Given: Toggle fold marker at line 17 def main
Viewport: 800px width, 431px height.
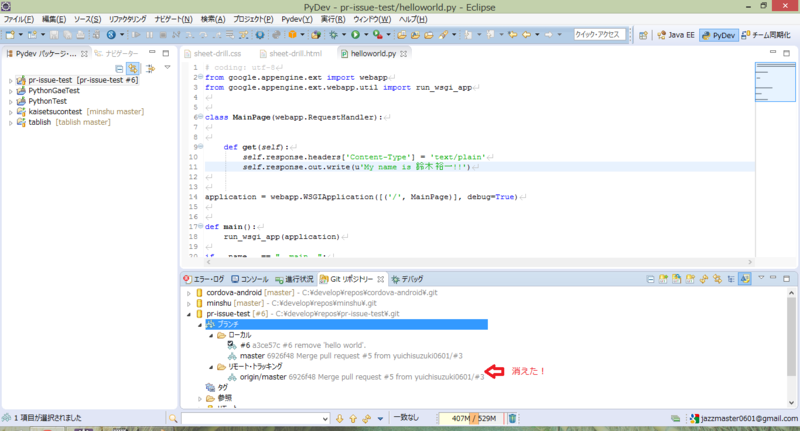Looking at the screenshot, I should (201, 226).
